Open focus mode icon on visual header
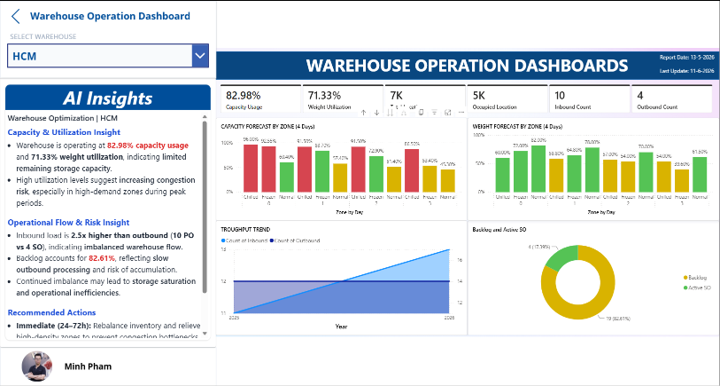 coord(448,112)
